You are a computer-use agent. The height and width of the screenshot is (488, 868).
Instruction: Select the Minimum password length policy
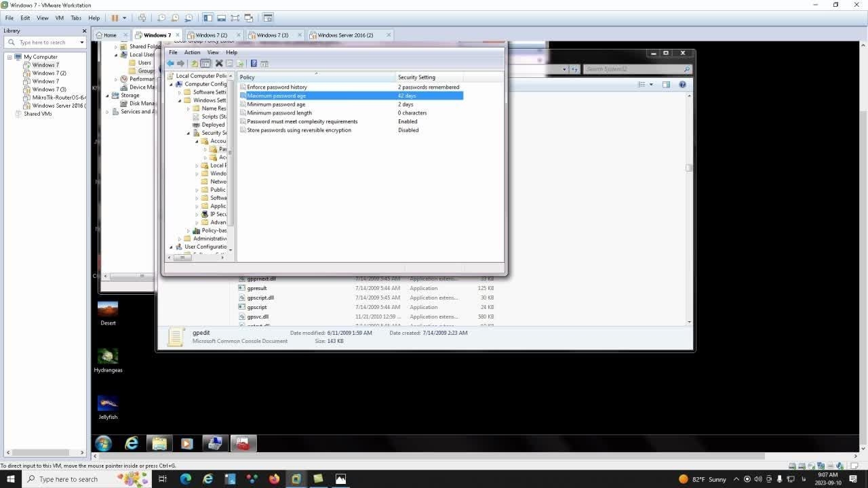point(279,113)
